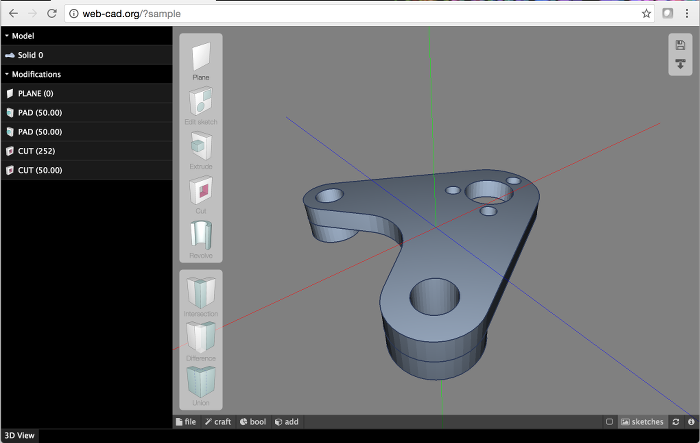Viewport: 700px width, 443px height.
Task: Open the file menu
Action: (185, 422)
